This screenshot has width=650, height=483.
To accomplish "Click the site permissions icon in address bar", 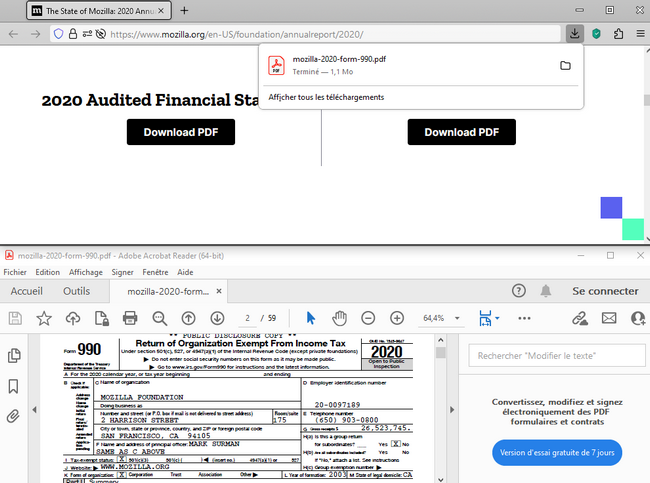I will coord(87,34).
